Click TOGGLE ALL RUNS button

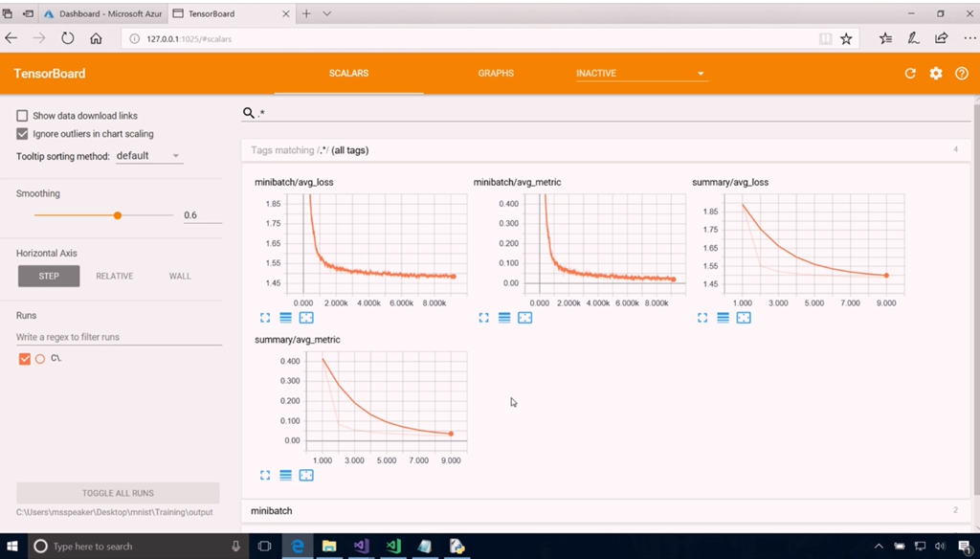[x=118, y=493]
